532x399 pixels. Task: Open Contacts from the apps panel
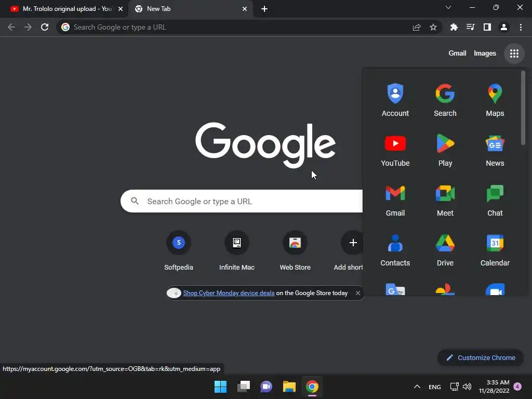pos(395,250)
